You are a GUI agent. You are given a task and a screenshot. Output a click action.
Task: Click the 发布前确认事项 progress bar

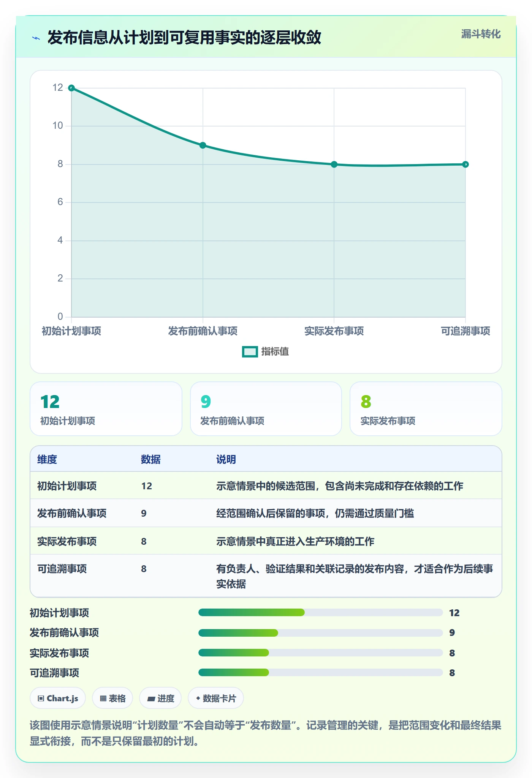[321, 633]
